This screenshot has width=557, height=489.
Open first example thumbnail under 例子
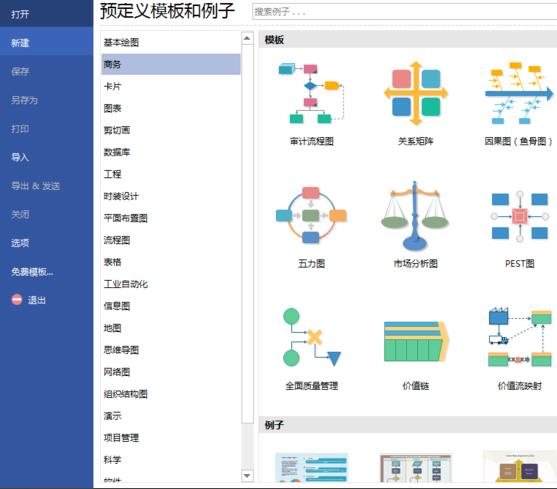(x=312, y=467)
